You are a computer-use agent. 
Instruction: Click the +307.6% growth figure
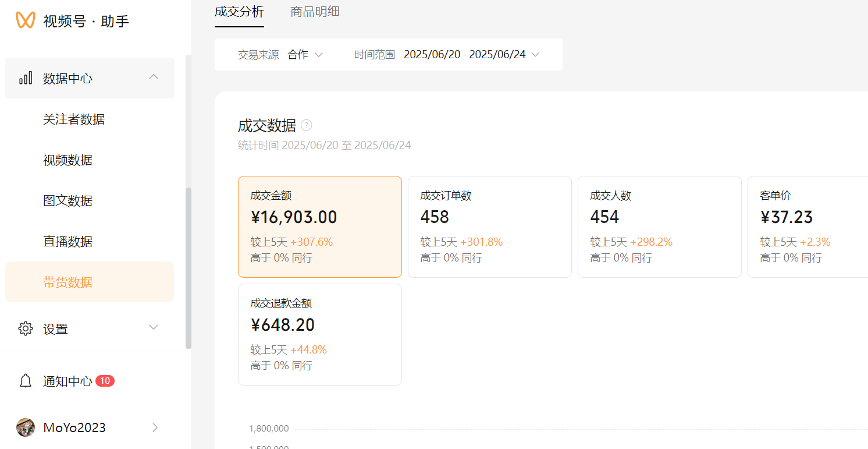click(312, 242)
